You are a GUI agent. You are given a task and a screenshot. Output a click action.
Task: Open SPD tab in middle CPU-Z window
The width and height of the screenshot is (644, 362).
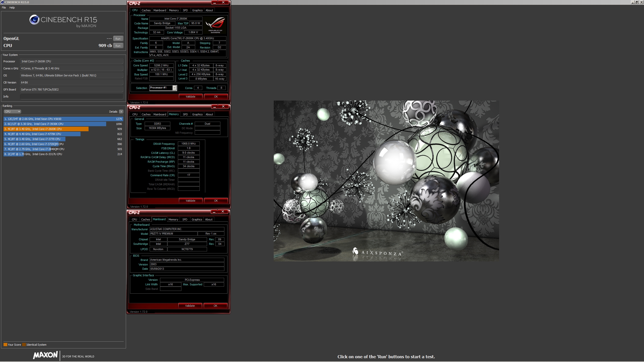[185, 114]
